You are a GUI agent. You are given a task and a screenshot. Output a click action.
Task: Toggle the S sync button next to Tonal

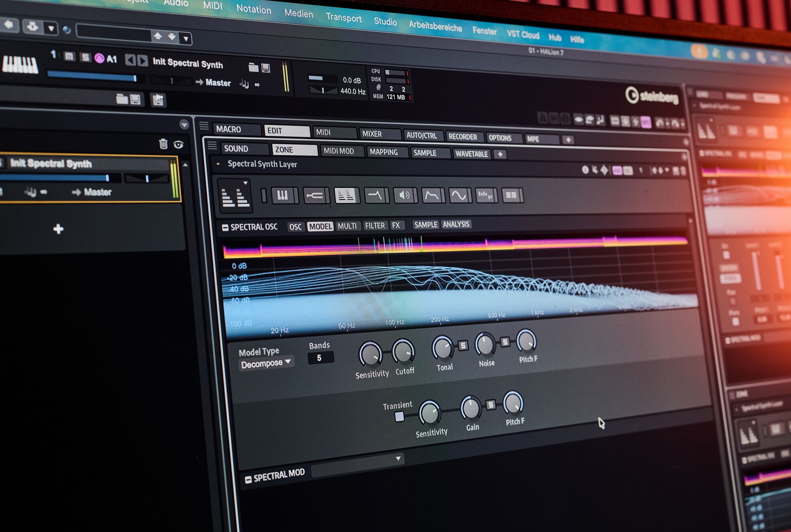(x=463, y=345)
